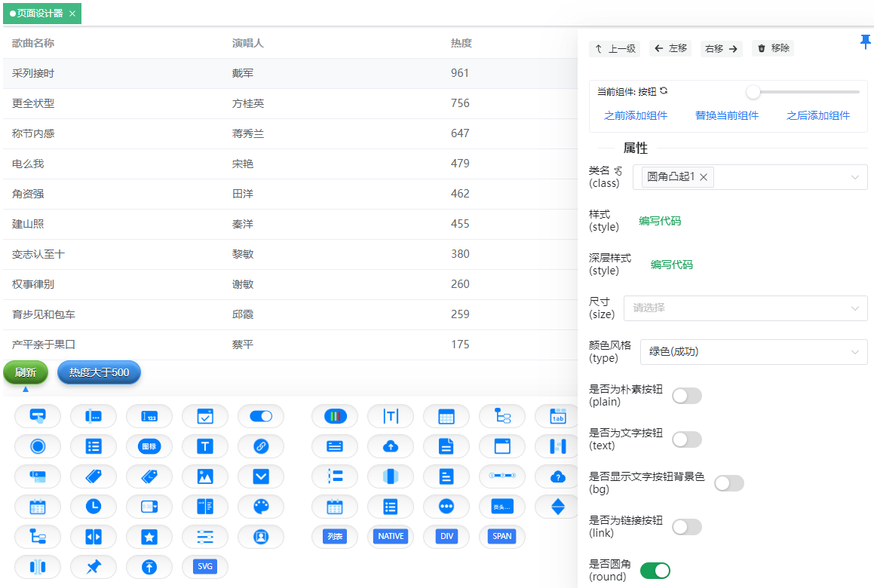Image resolution: width=874 pixels, height=588 pixels.
Task: Insert the SPAN element component
Action: (502, 536)
